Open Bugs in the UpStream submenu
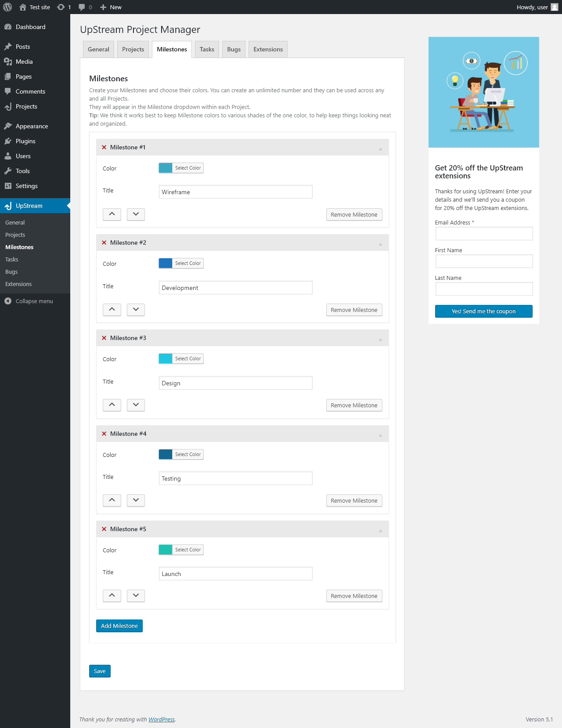 (11, 272)
